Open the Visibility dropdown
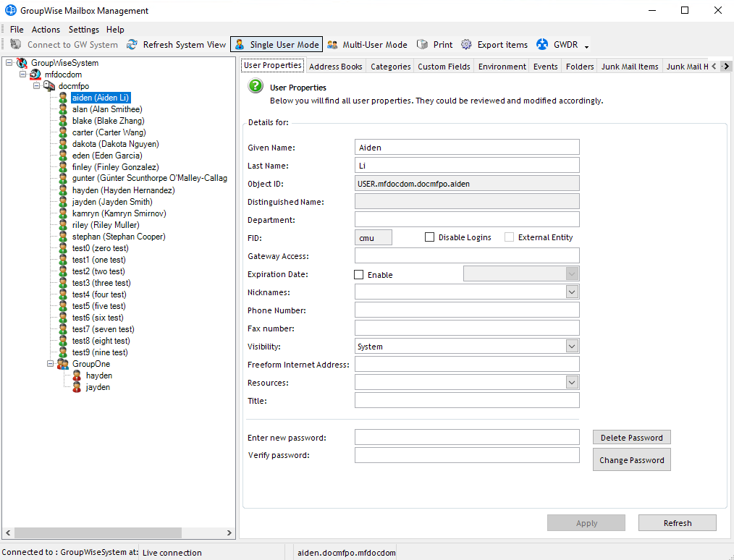The width and height of the screenshot is (734, 560). [x=572, y=347]
